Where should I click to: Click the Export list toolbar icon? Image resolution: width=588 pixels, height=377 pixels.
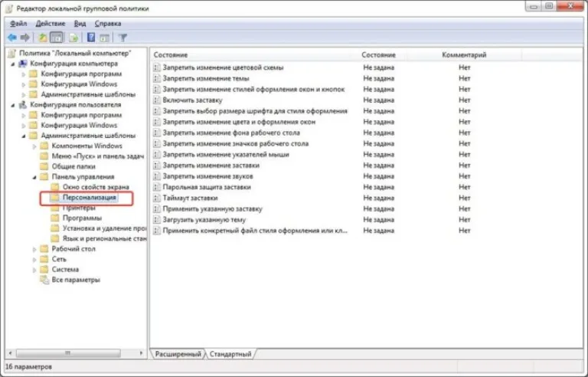[73, 38]
